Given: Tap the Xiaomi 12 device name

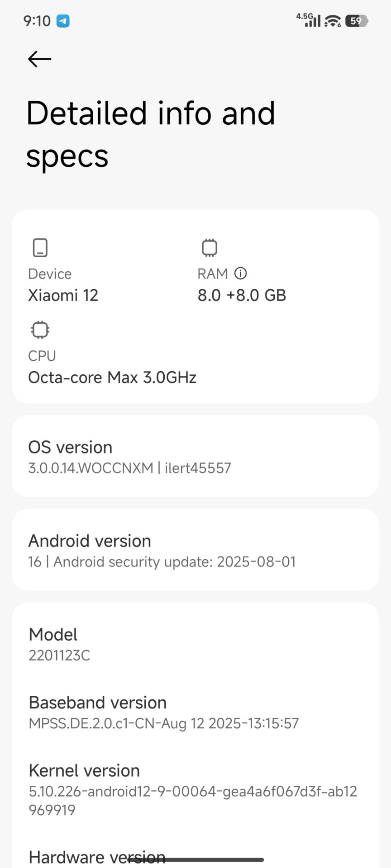Looking at the screenshot, I should tap(63, 295).
